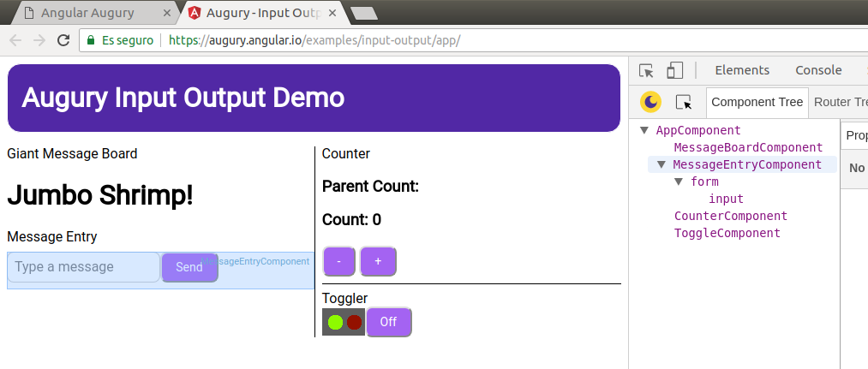The image size is (868, 369).
Task: Click the browser forward arrow
Action: (x=39, y=40)
